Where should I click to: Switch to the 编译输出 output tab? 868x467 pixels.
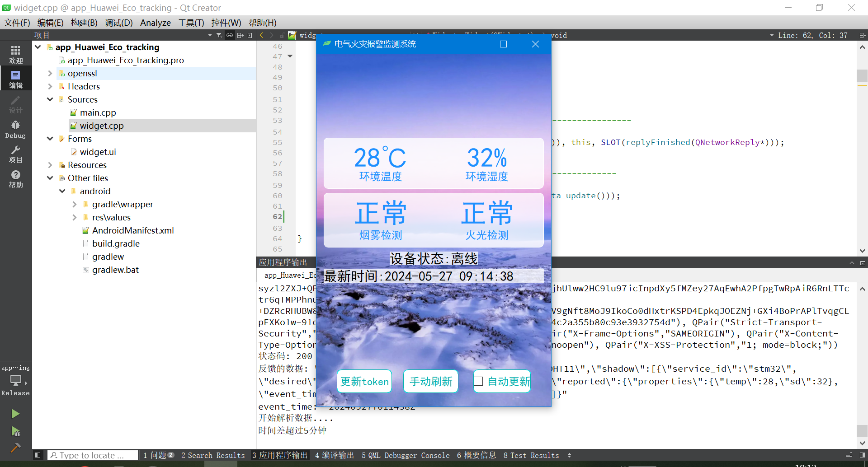(335, 455)
